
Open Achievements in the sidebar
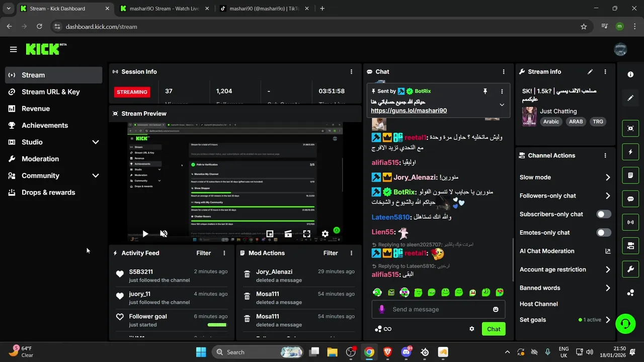click(53, 125)
